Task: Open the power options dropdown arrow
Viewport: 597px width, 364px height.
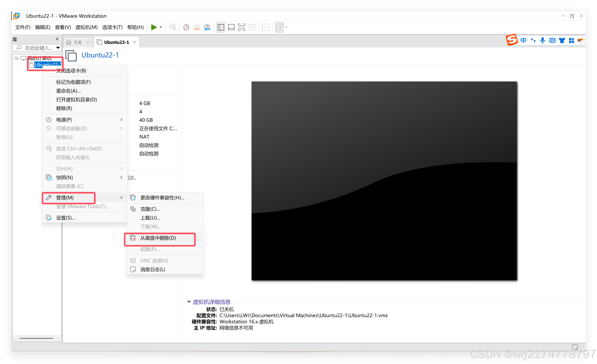Action: tap(161, 27)
